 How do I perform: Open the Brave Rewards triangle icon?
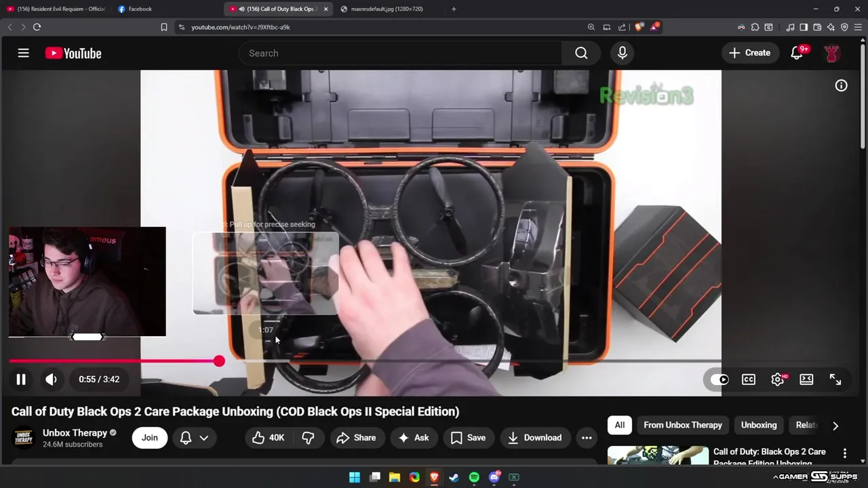pyautogui.click(x=654, y=27)
